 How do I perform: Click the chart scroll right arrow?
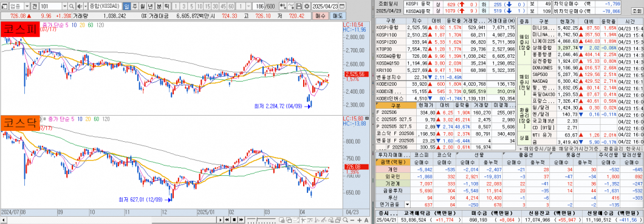pyautogui.click(x=220, y=220)
